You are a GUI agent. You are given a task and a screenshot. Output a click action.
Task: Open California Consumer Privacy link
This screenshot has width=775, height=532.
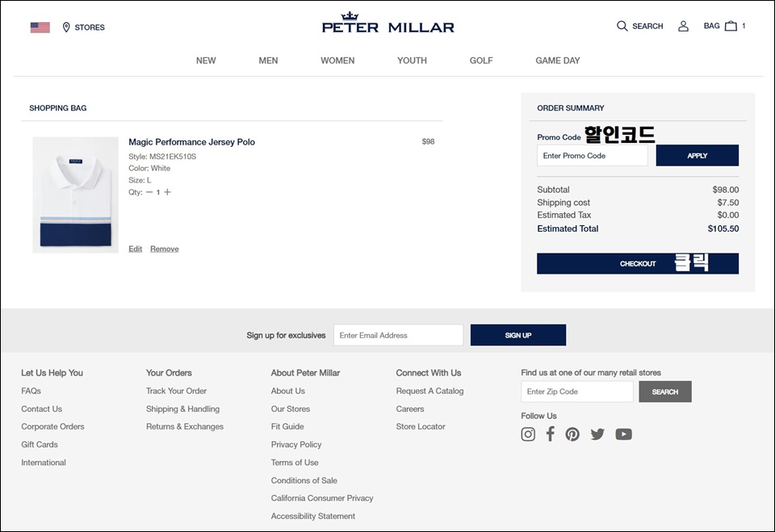[322, 498]
